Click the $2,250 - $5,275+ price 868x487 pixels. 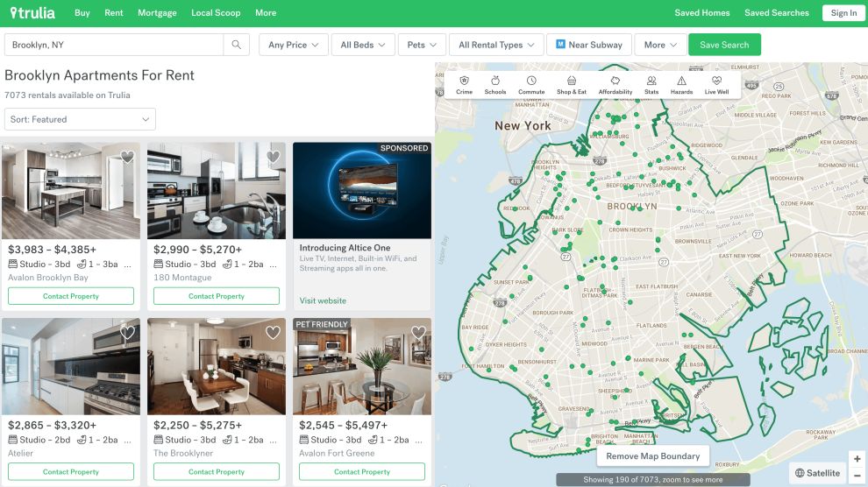[x=197, y=425]
